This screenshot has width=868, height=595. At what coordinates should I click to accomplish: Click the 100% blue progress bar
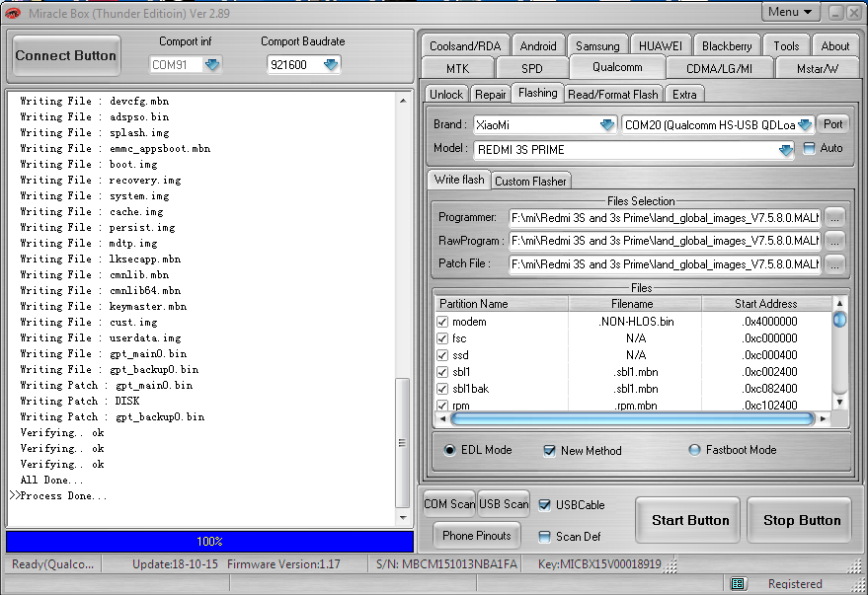click(209, 542)
